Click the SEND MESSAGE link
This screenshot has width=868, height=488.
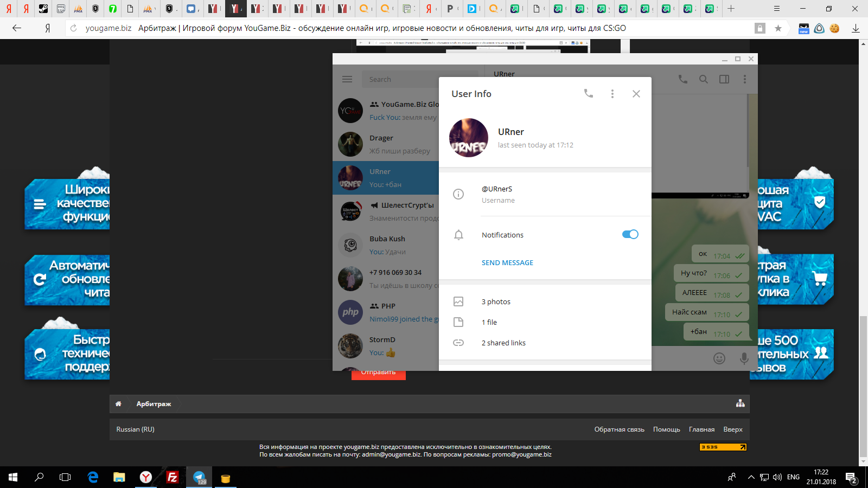point(507,262)
